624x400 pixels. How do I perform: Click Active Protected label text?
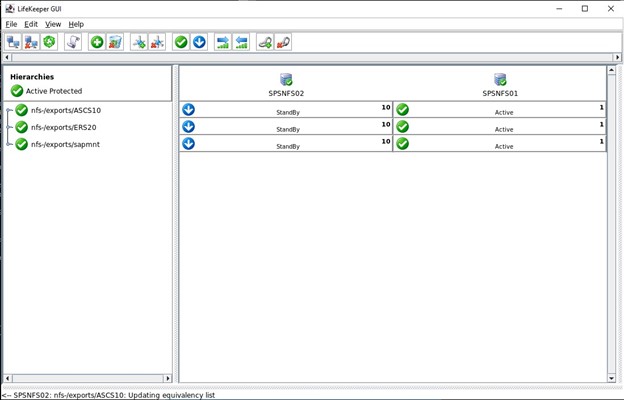click(54, 91)
